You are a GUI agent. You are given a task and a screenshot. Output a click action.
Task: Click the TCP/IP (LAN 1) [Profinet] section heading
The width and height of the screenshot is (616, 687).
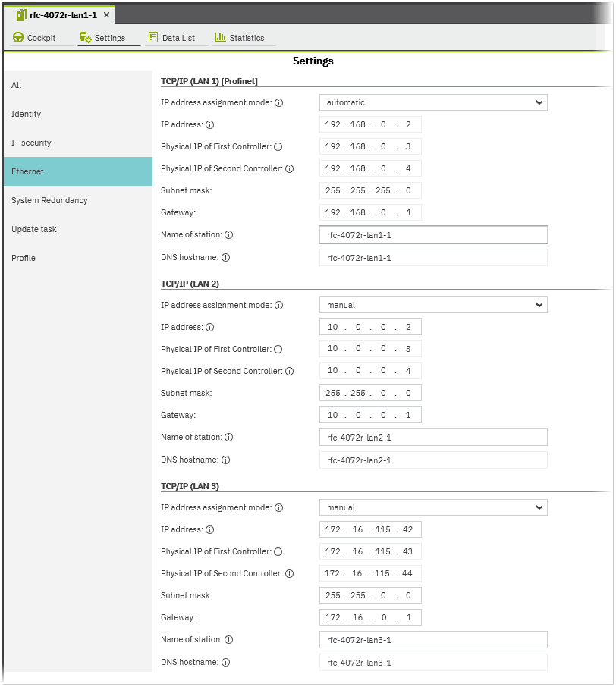pos(209,81)
